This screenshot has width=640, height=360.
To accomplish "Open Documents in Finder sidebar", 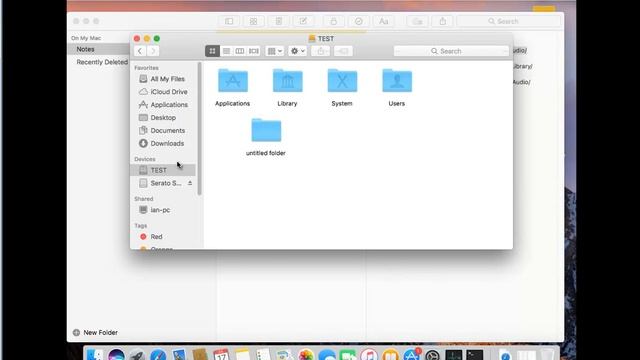I will pyautogui.click(x=163, y=131).
